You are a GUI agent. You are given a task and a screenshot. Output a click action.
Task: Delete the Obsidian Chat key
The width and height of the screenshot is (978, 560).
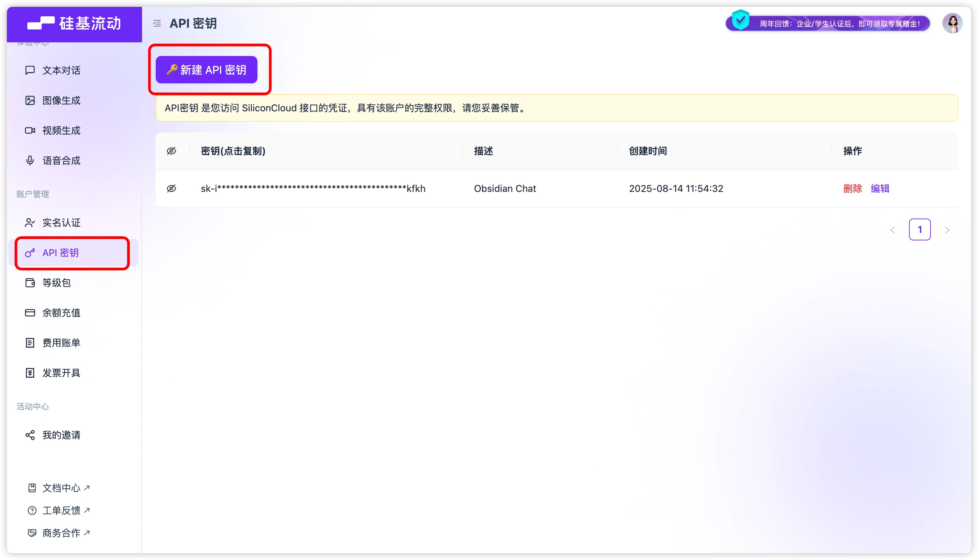click(852, 188)
